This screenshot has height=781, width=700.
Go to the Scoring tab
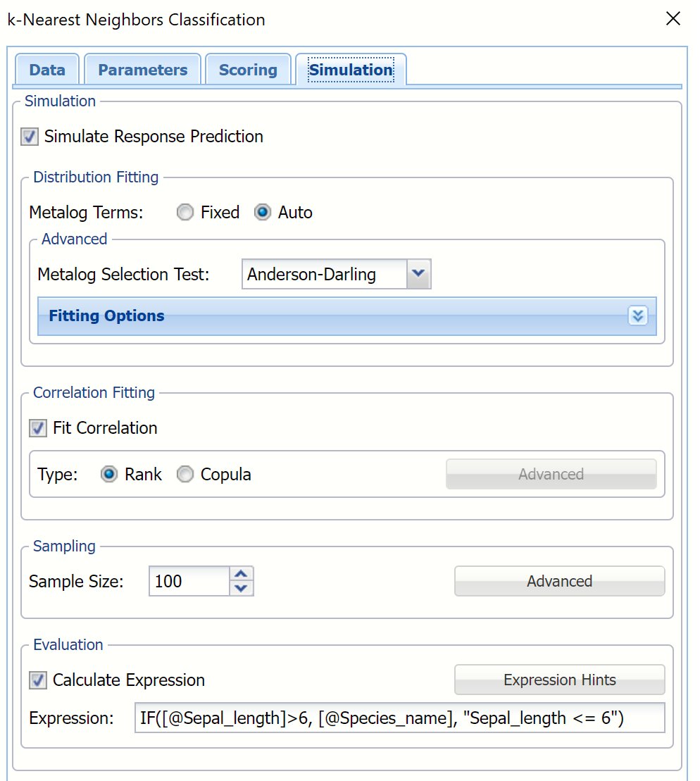click(x=248, y=70)
